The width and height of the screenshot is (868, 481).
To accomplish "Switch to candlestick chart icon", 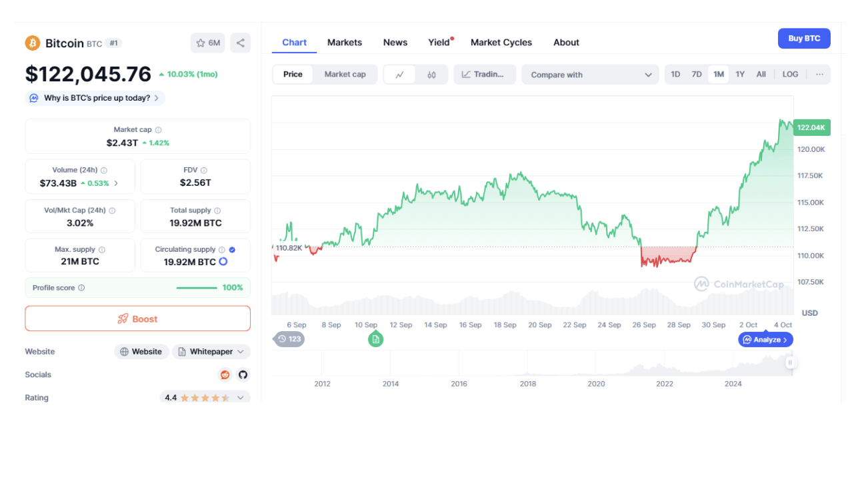I will tap(431, 75).
